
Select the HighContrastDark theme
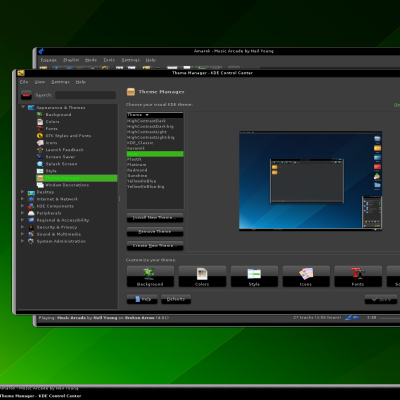[x=155, y=121]
